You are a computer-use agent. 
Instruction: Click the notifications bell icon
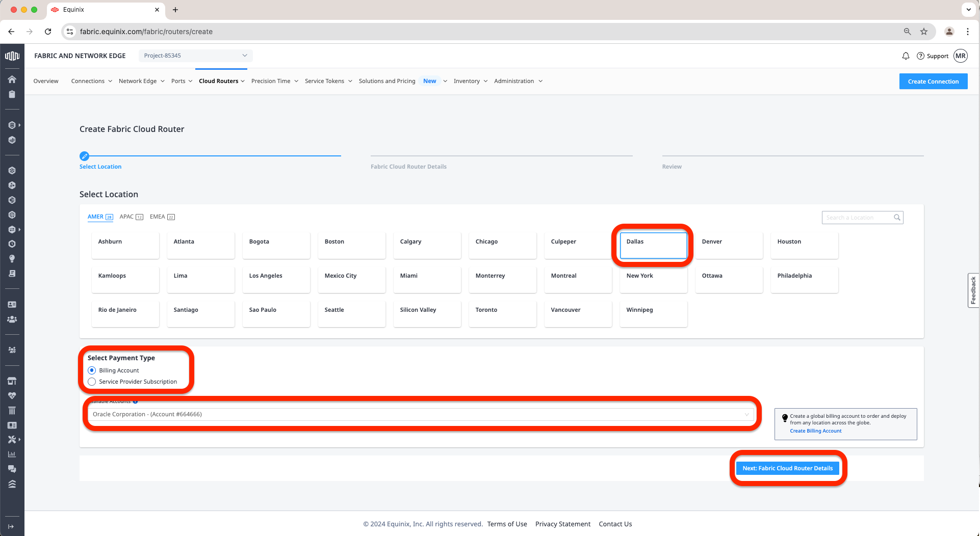(906, 56)
